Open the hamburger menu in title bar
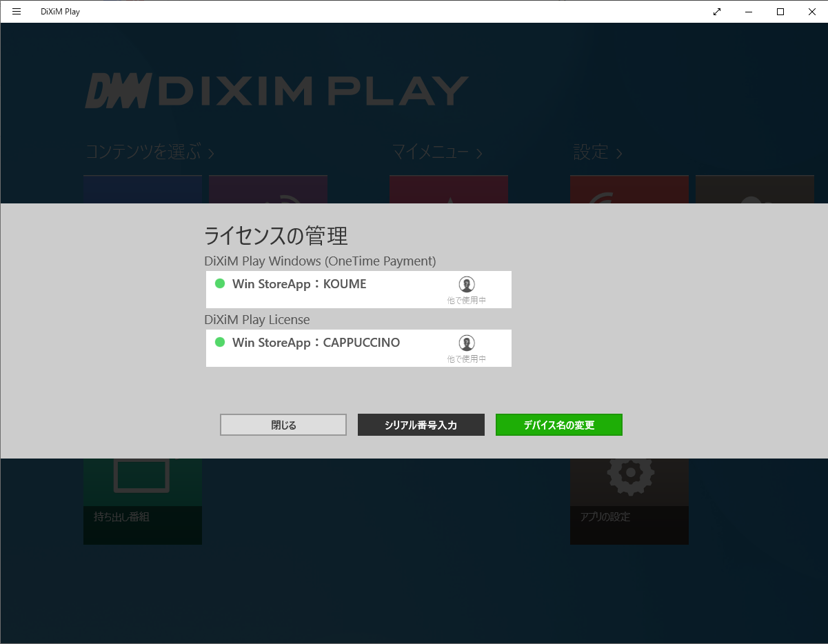 pos(17,11)
